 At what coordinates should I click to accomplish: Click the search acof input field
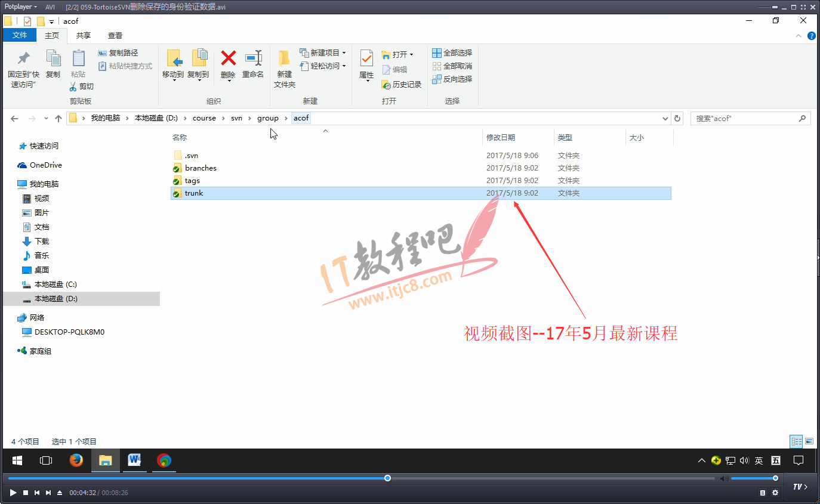tap(745, 118)
